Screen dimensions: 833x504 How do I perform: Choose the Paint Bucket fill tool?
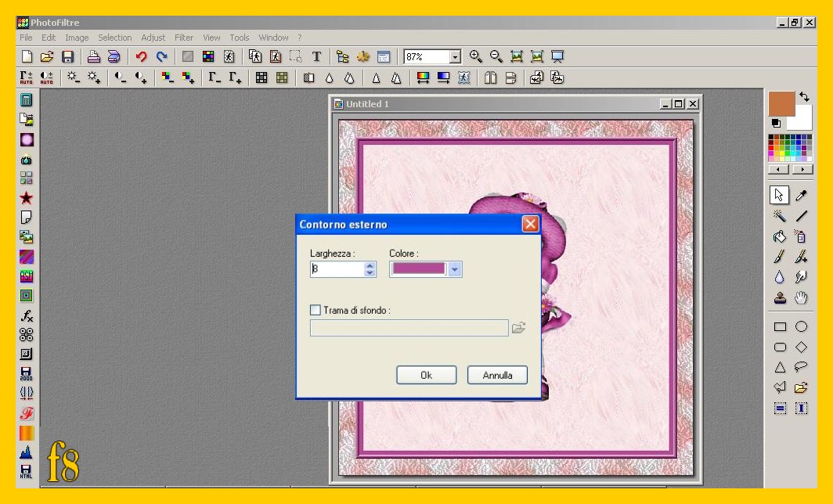click(x=780, y=236)
